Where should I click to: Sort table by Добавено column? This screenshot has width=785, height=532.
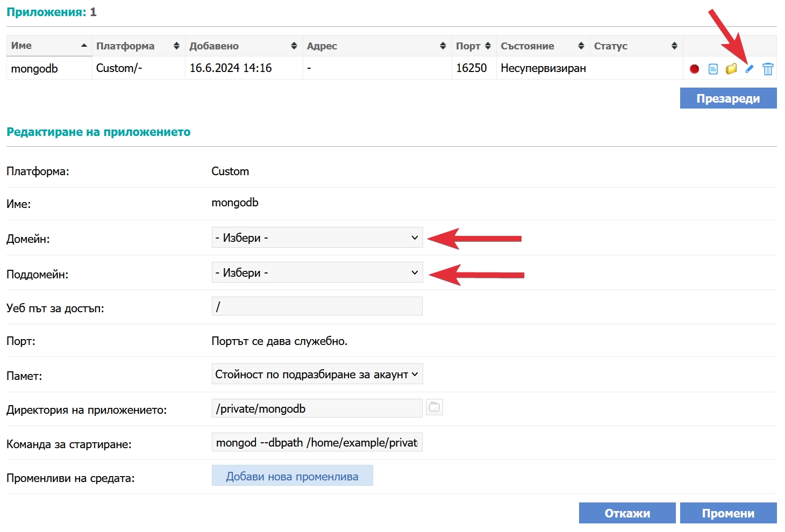[x=244, y=46]
